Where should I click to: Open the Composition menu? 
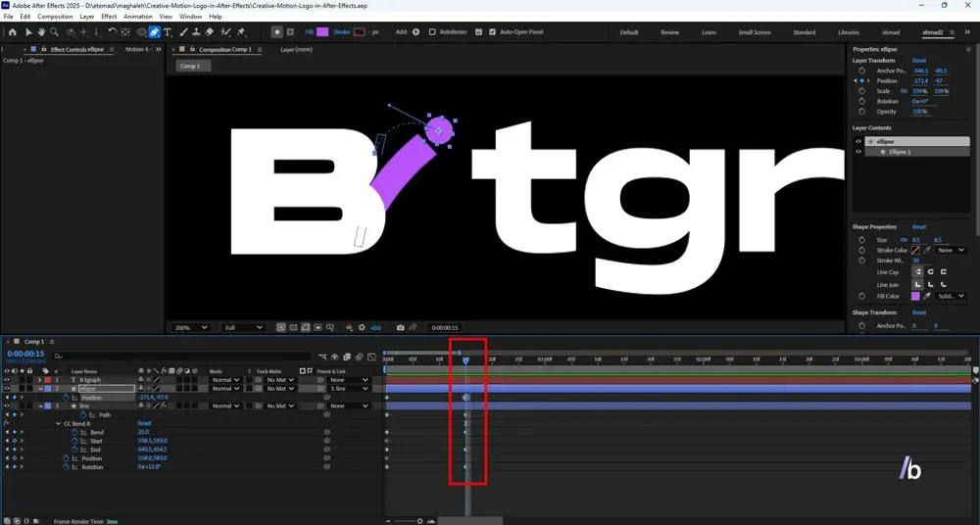click(x=55, y=17)
